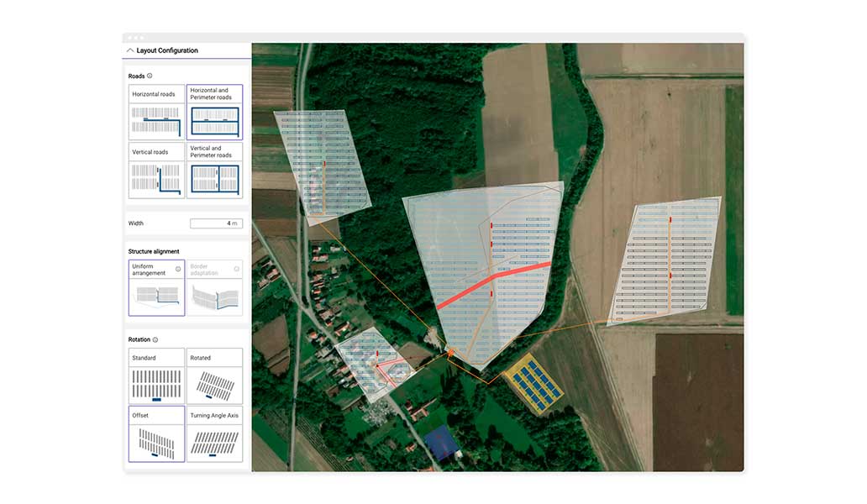The height and width of the screenshot is (504, 867).
Task: Select Border adaptation alignment option
Action: [214, 288]
